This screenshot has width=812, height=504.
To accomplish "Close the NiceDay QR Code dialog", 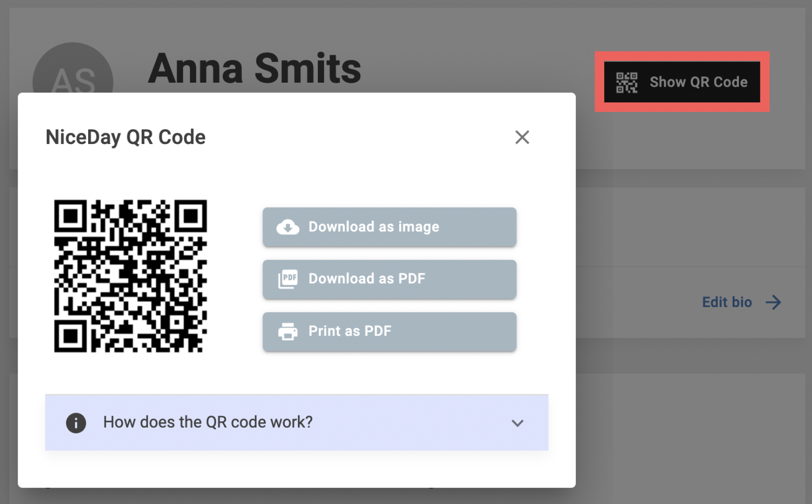I will pyautogui.click(x=522, y=137).
